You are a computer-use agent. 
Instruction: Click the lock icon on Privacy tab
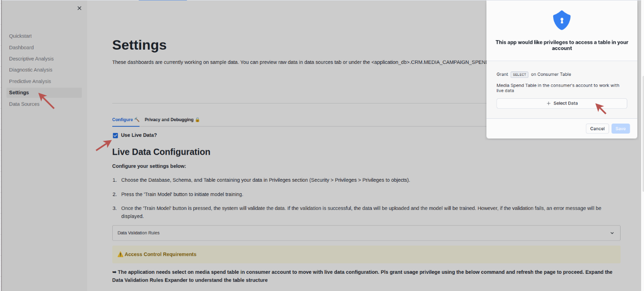coord(197,120)
